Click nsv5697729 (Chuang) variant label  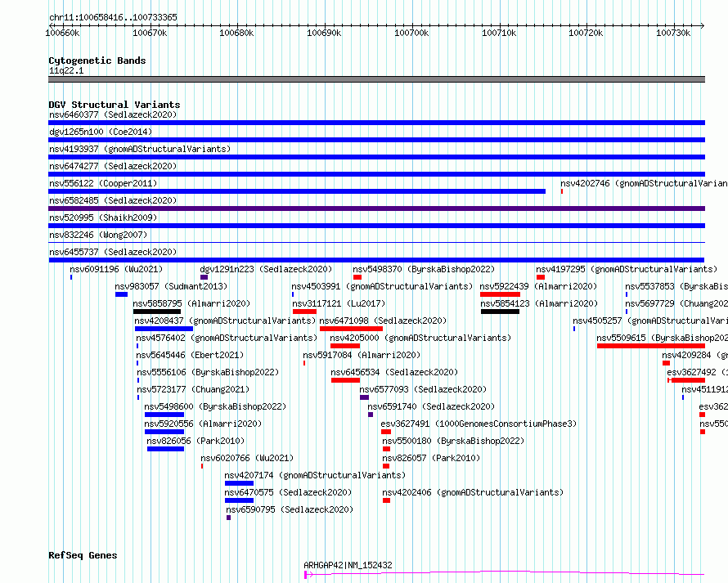tap(676, 303)
